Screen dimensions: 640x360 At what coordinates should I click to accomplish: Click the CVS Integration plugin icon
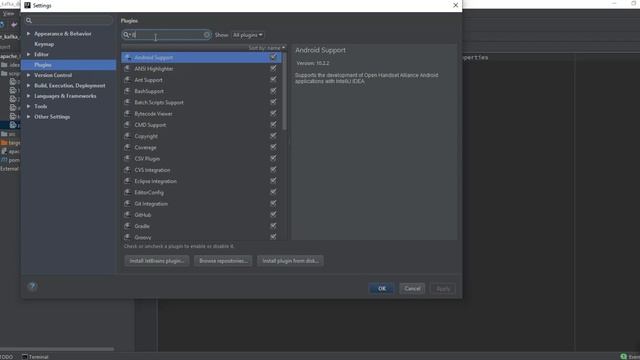point(127,170)
